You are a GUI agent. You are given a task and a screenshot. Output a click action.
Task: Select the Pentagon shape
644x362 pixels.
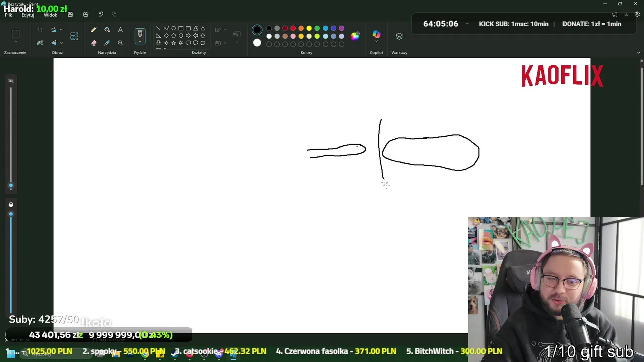[x=173, y=36]
